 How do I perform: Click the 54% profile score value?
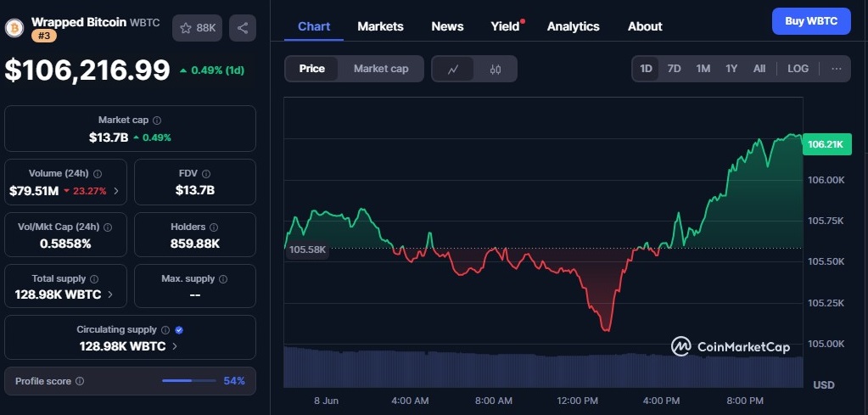point(234,381)
